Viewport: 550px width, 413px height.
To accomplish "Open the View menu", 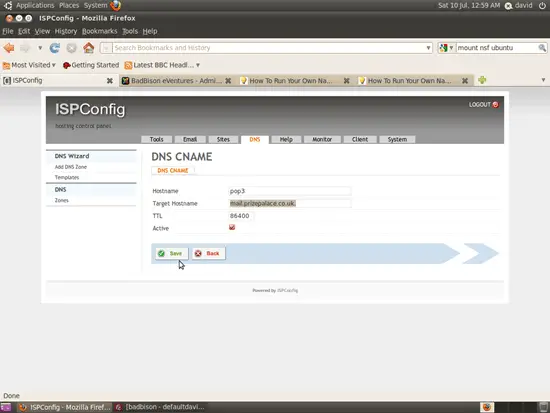I will (42, 31).
